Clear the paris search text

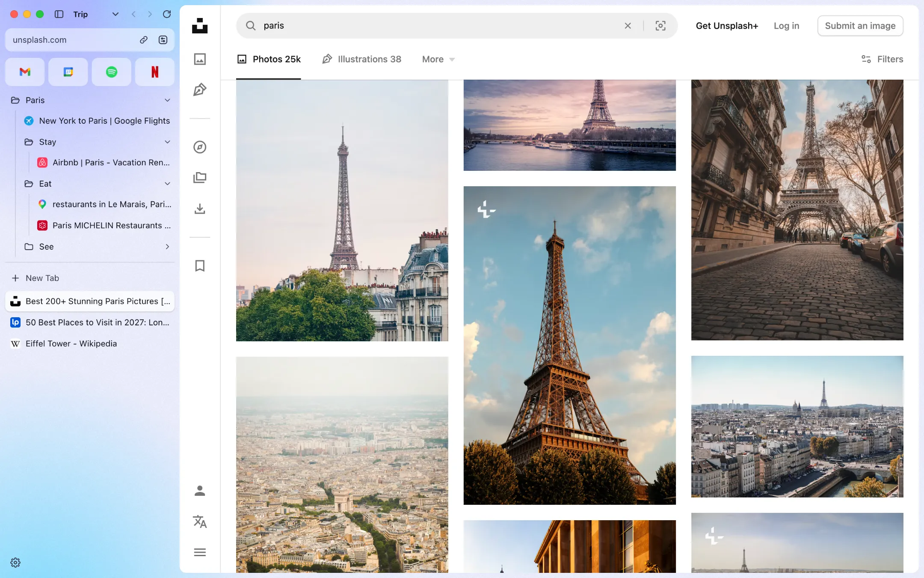tap(628, 26)
